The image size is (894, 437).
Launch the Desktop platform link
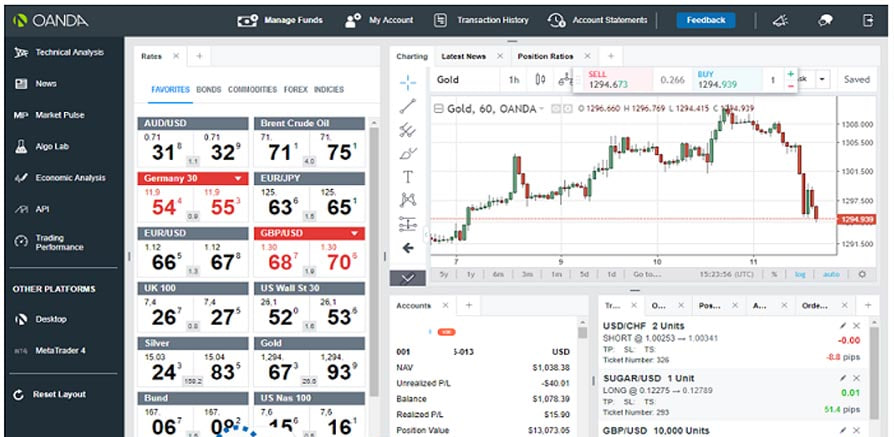click(40, 319)
